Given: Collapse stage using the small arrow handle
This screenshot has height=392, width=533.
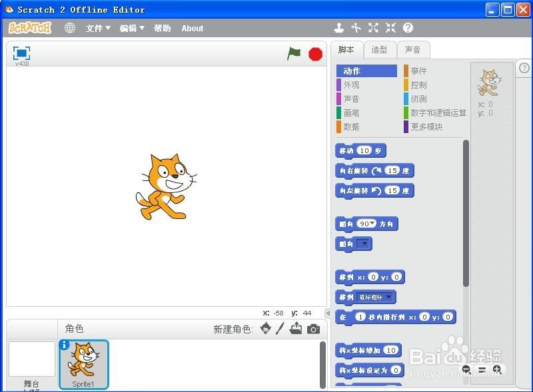Looking at the screenshot, I should (x=328, y=313).
